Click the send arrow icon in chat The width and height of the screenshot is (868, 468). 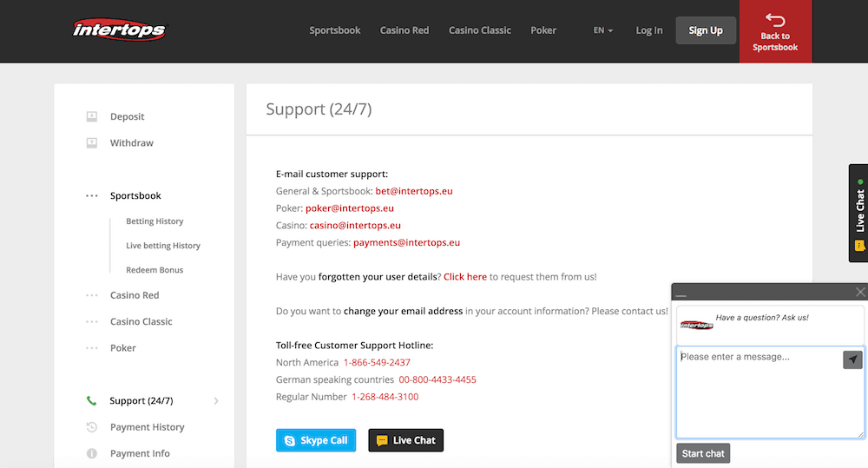[852, 359]
